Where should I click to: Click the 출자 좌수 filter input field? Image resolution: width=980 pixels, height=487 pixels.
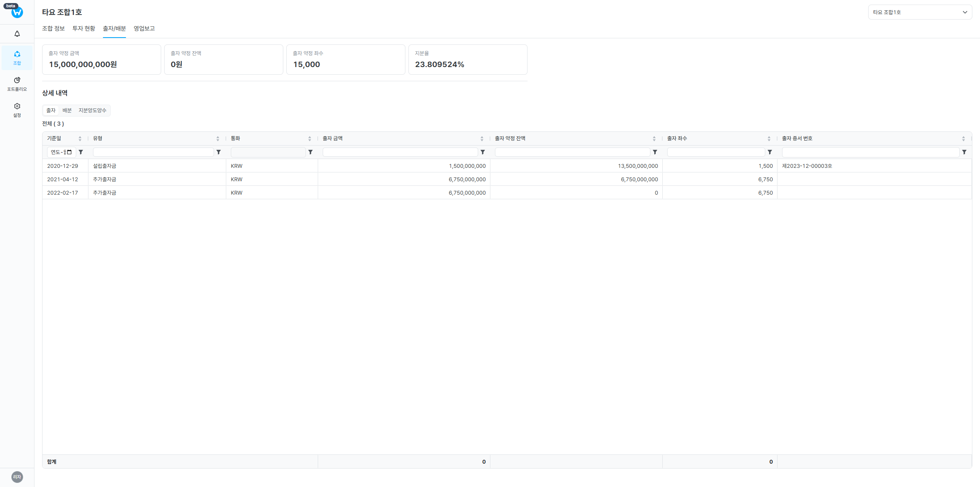715,152
